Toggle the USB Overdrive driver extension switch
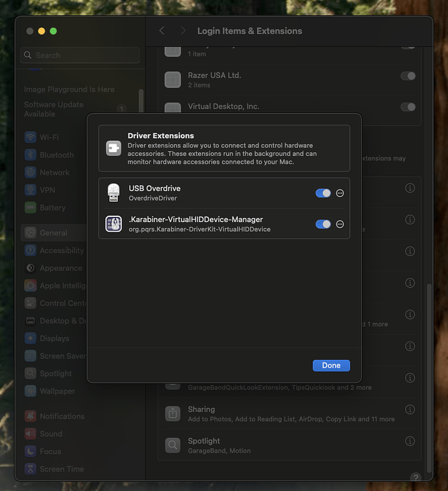The image size is (448, 491). click(323, 193)
